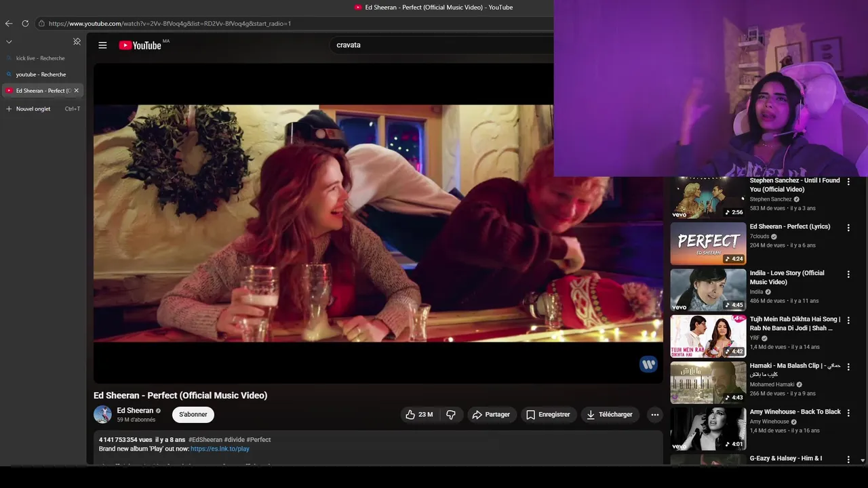Click the Stephen Sanchez channel name
Screen dimensions: 868x488
tap(770, 199)
